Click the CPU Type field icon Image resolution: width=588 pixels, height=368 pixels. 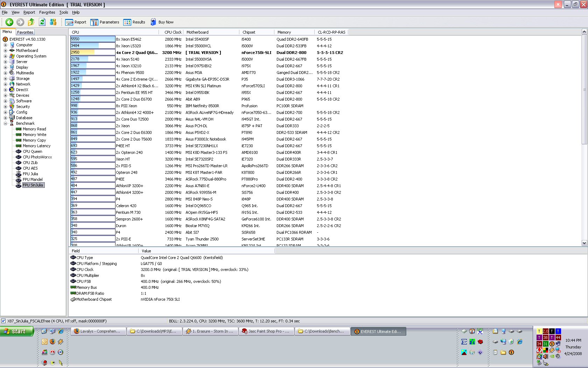(73, 258)
